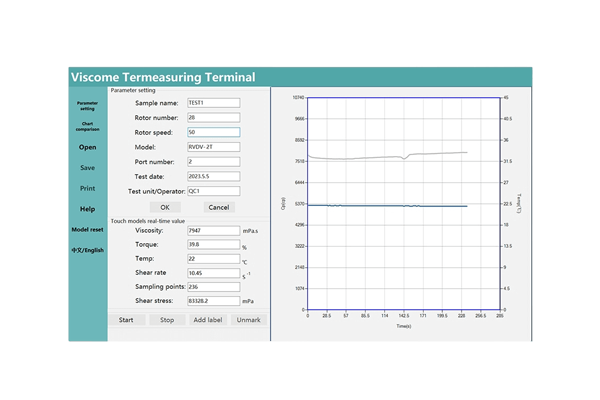Click Print in the left sidebar

(x=88, y=188)
